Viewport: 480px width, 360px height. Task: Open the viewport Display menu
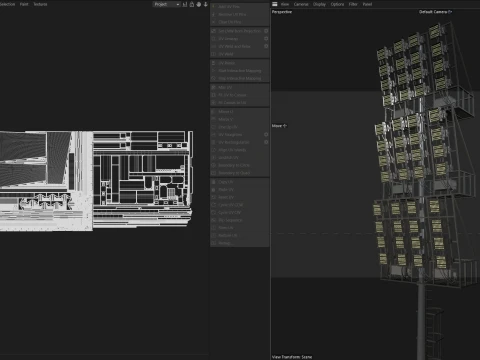319,4
